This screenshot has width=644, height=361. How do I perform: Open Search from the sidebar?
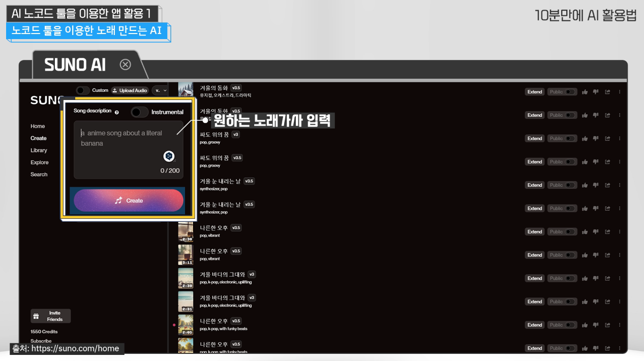coord(39,174)
